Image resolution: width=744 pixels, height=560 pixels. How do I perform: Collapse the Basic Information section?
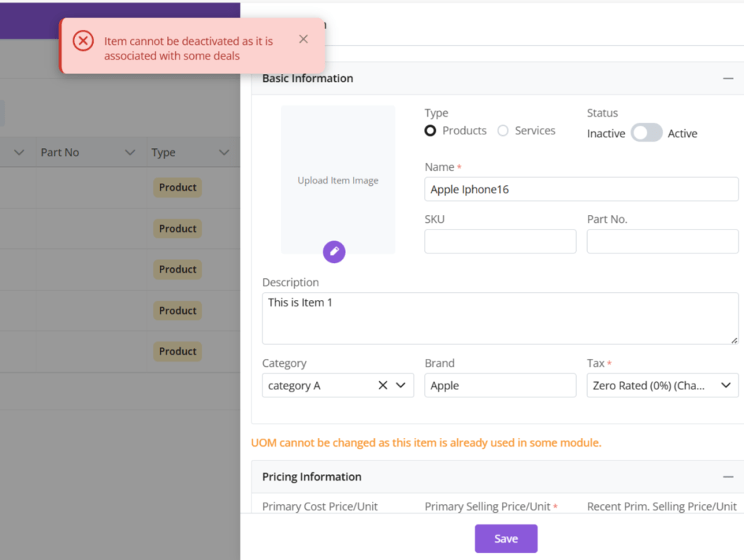click(x=728, y=78)
